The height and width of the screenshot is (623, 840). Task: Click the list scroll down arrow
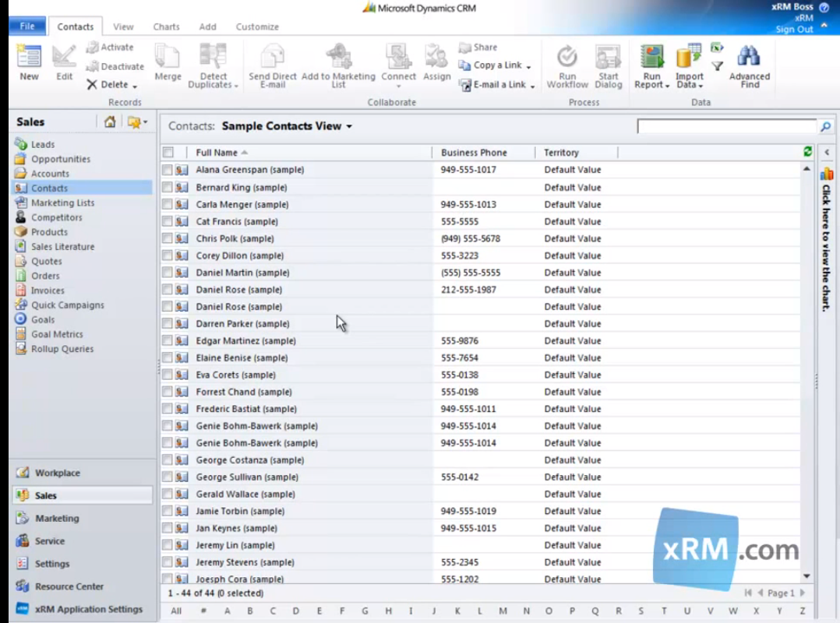[806, 576]
